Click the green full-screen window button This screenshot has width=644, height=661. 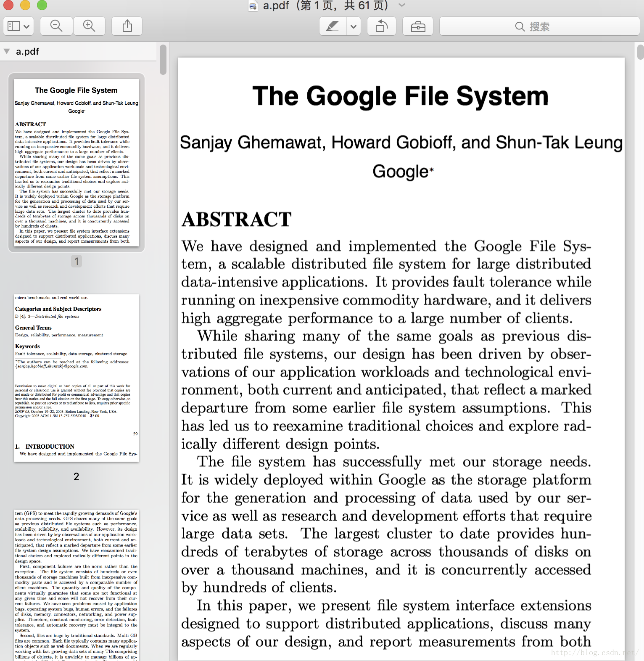click(42, 5)
